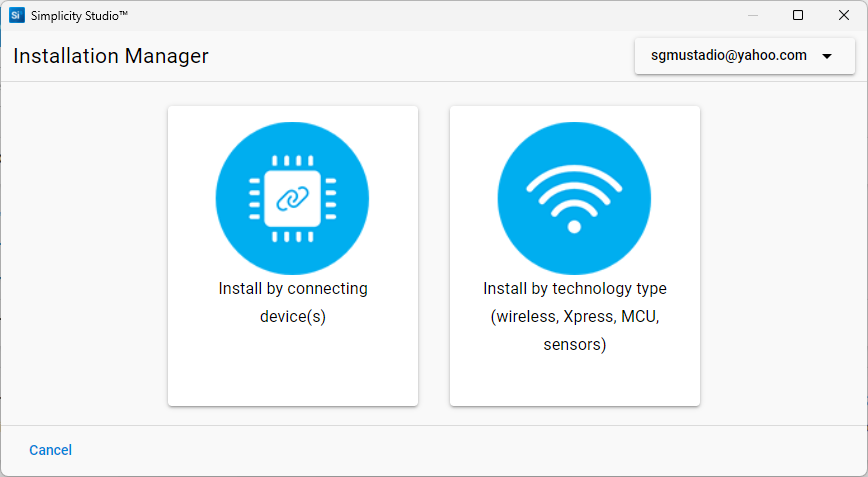Click the Simplicity Studio logo in title bar
Viewport: 868px width, 477px height.
(16, 15)
